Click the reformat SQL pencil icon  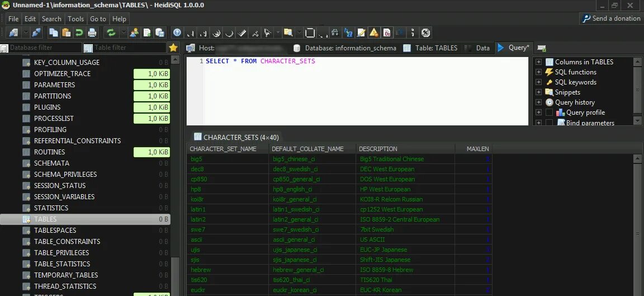361,33
